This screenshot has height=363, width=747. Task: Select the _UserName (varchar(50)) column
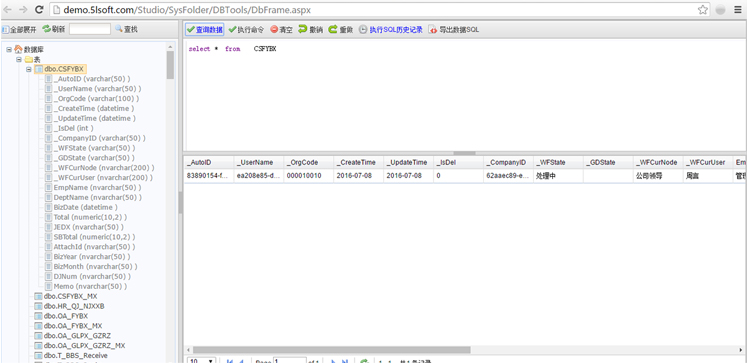click(97, 89)
